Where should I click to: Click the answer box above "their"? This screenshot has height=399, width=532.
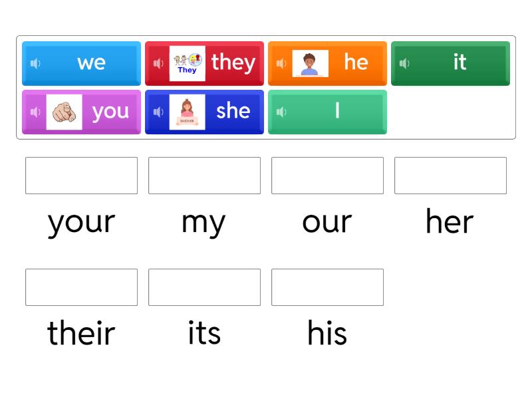point(81,287)
